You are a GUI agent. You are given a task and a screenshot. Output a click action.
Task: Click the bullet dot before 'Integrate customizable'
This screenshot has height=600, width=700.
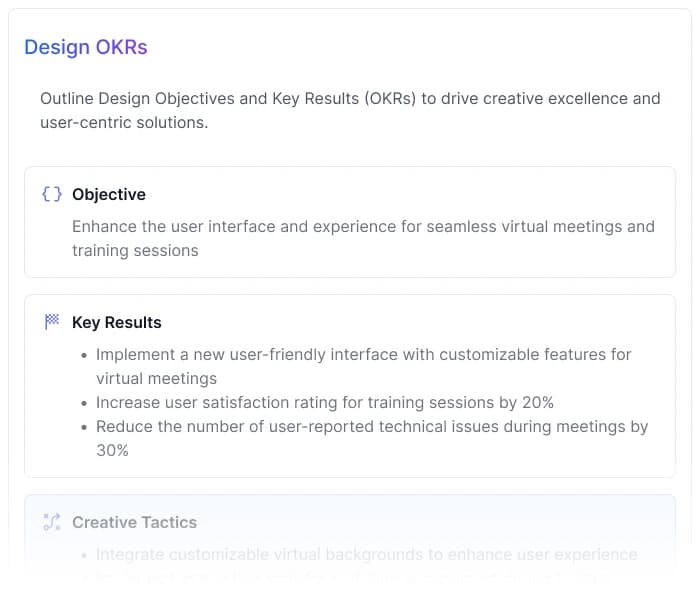coord(83,555)
